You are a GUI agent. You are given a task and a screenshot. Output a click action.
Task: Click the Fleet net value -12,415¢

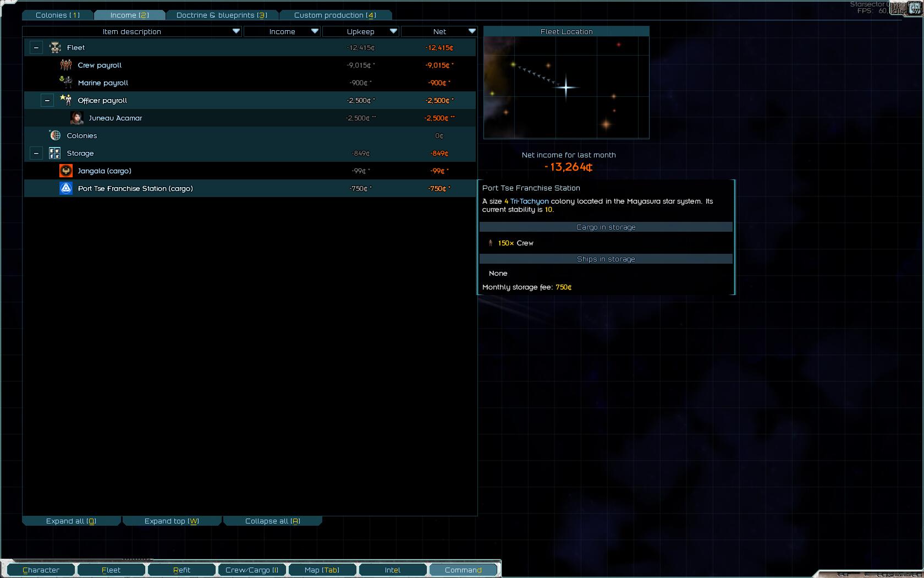[439, 48]
